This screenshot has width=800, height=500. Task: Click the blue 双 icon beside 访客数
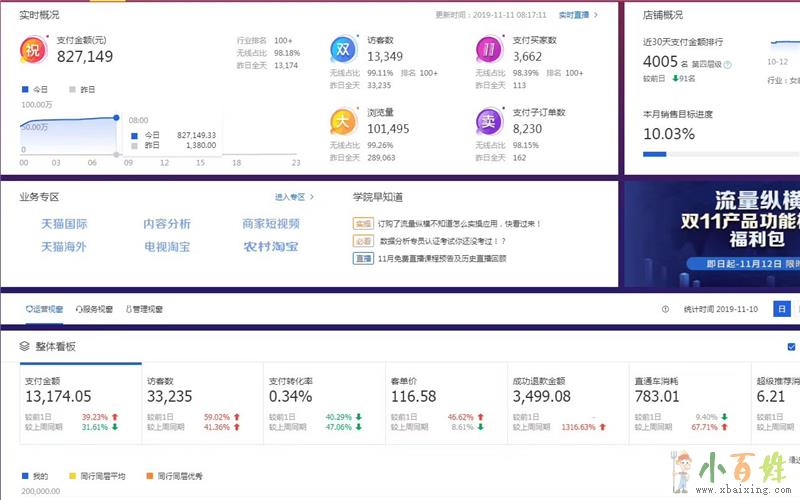343,50
